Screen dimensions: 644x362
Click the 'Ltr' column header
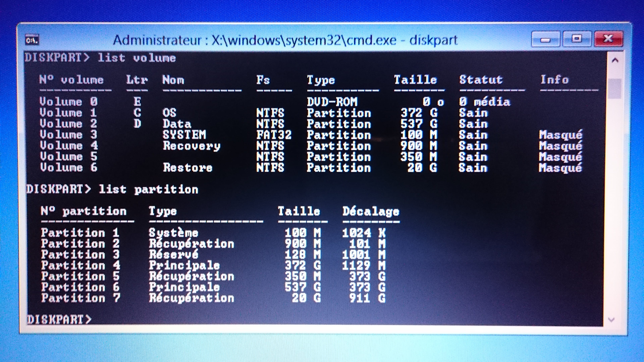click(x=137, y=80)
